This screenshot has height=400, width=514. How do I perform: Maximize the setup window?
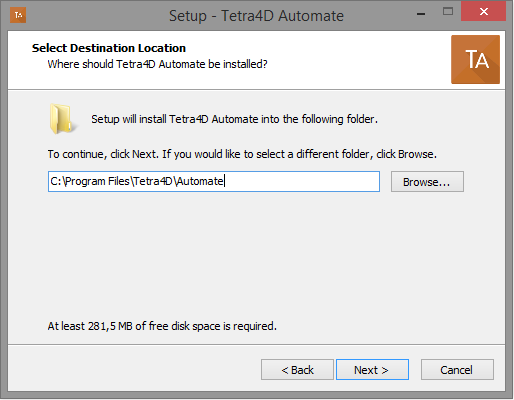(448, 12)
